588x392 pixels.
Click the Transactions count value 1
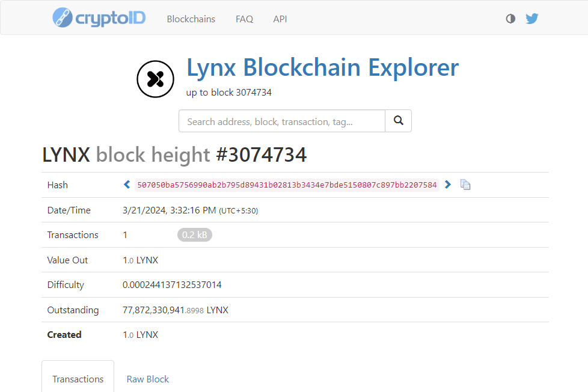pyautogui.click(x=125, y=235)
